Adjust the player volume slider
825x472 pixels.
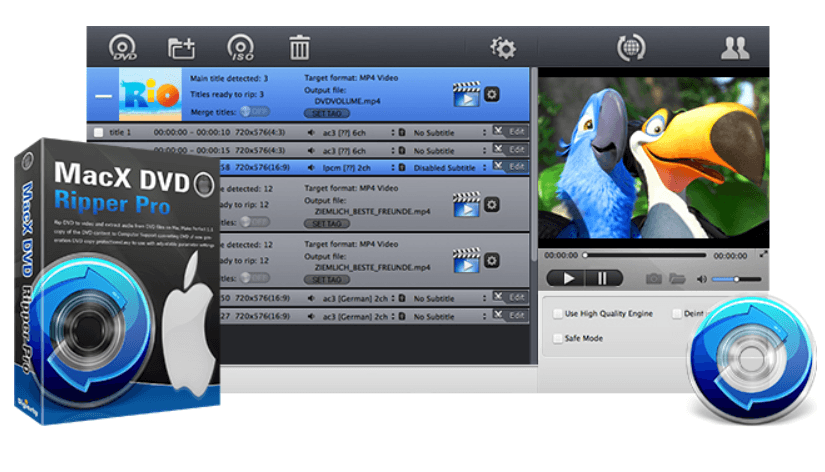tap(736, 279)
